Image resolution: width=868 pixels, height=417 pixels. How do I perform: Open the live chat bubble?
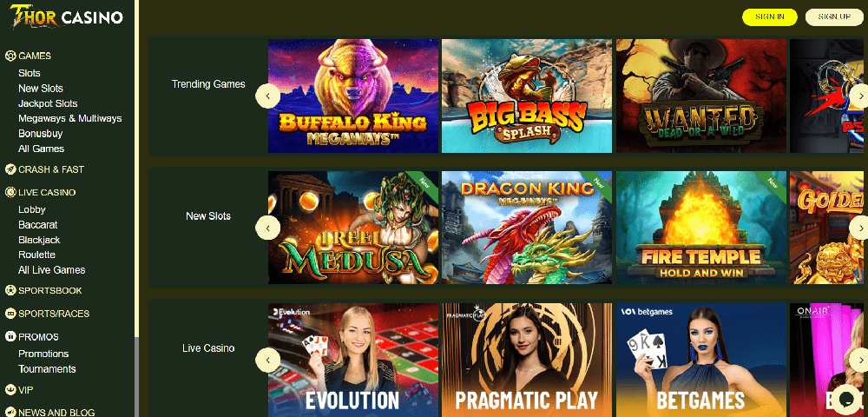pyautogui.click(x=845, y=398)
